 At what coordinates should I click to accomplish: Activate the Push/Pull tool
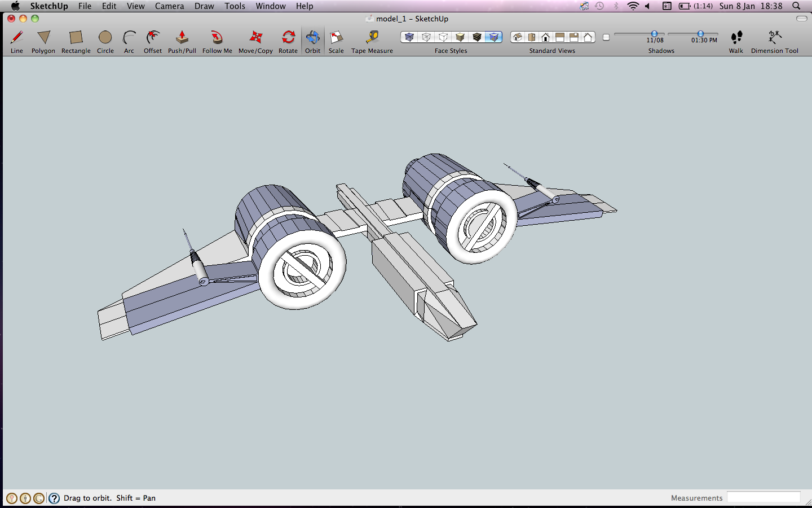(182, 37)
